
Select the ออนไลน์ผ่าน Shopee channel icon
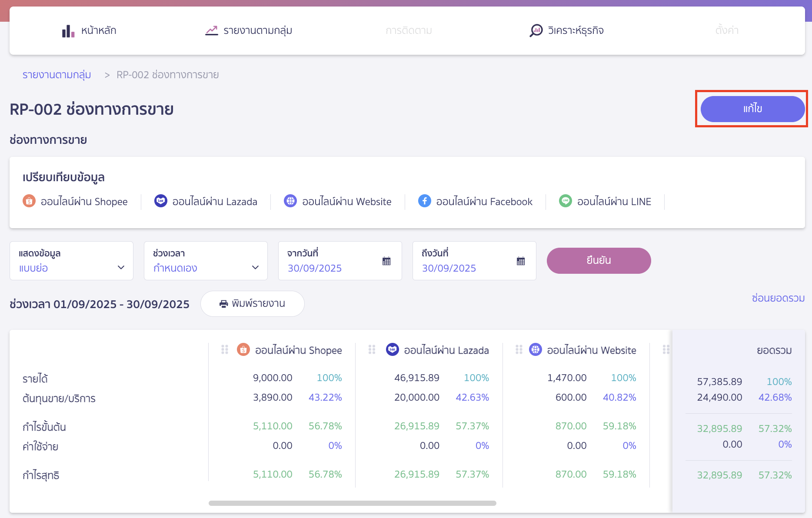(29, 201)
